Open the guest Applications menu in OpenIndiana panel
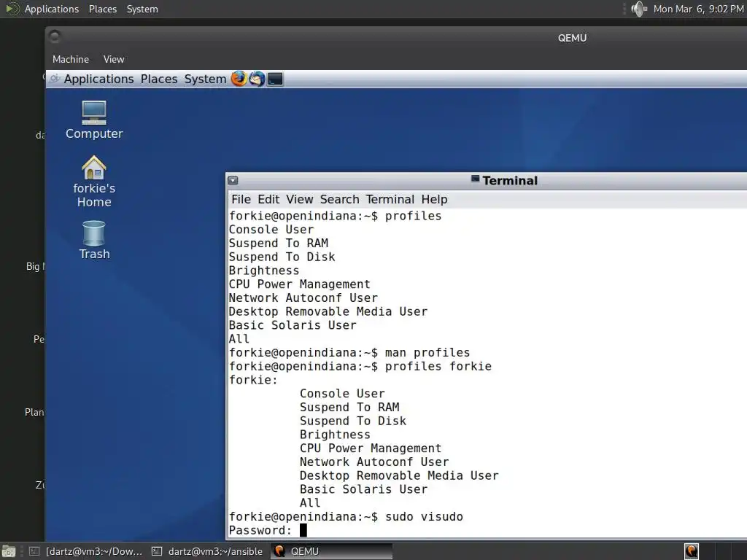Viewport: 747px width, 560px height. tap(98, 79)
